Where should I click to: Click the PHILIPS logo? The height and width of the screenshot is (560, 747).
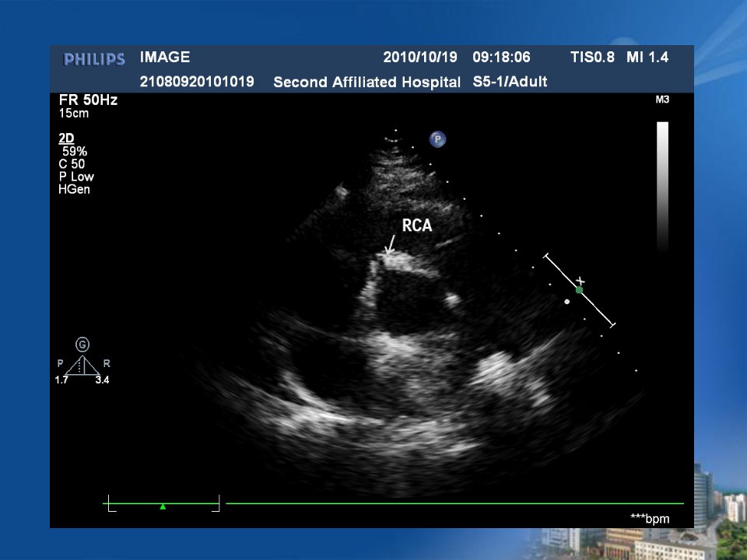pos(94,59)
